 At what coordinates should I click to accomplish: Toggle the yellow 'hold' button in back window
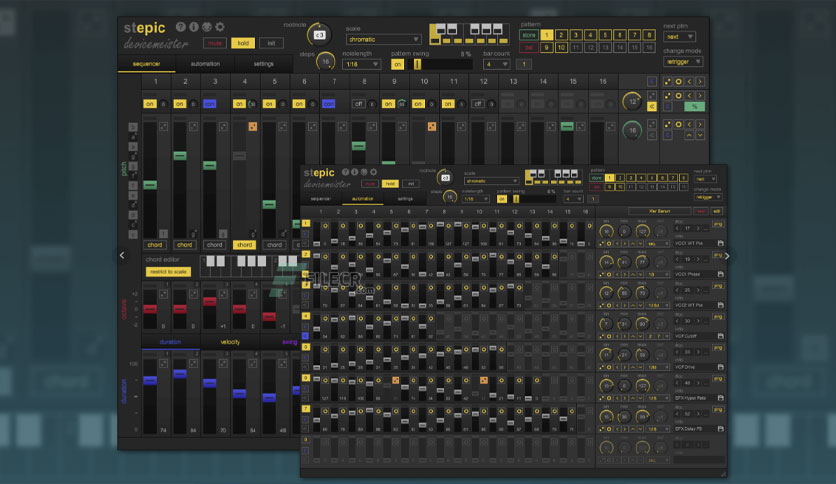pos(243,43)
